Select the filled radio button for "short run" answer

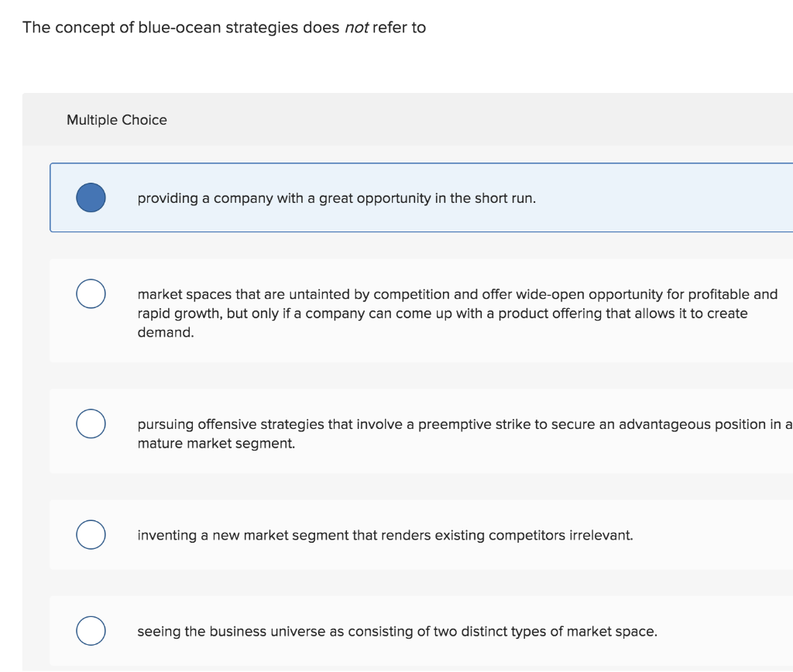click(91, 197)
